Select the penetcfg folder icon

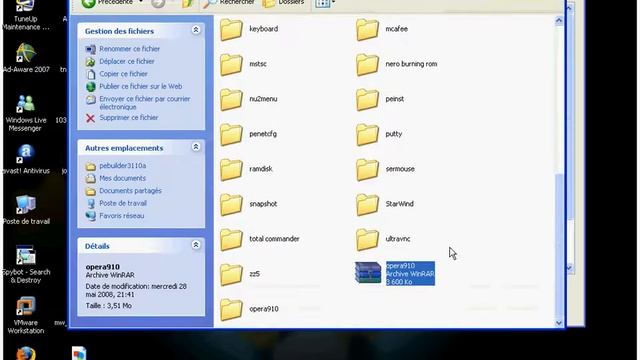[x=231, y=134]
